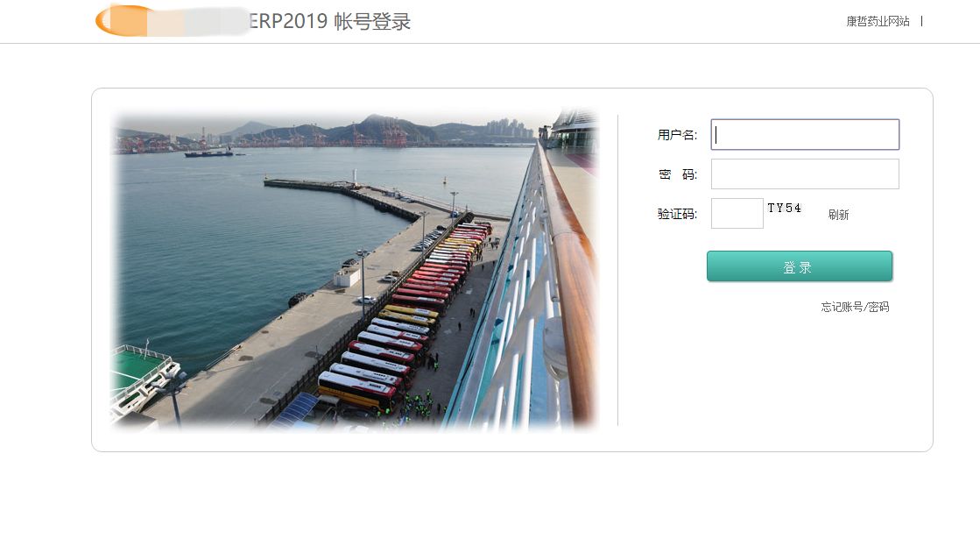Focus the 密码 input field
Image resolution: width=980 pixels, height=553 pixels.
click(805, 174)
